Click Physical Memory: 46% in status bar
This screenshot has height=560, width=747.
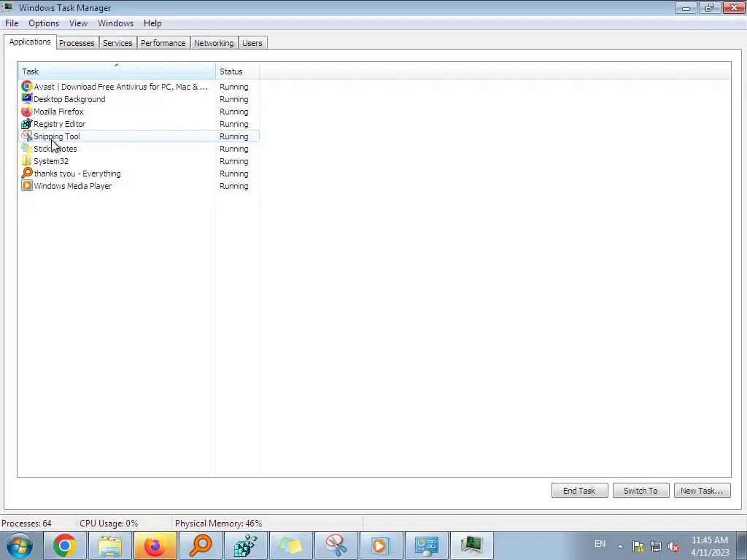coord(218,524)
